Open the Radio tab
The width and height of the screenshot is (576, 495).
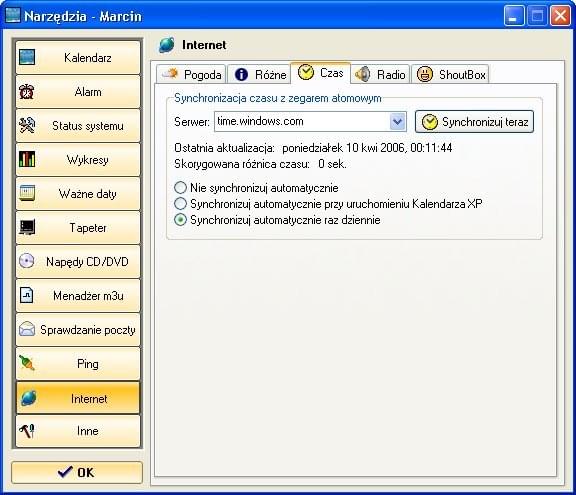coord(380,74)
